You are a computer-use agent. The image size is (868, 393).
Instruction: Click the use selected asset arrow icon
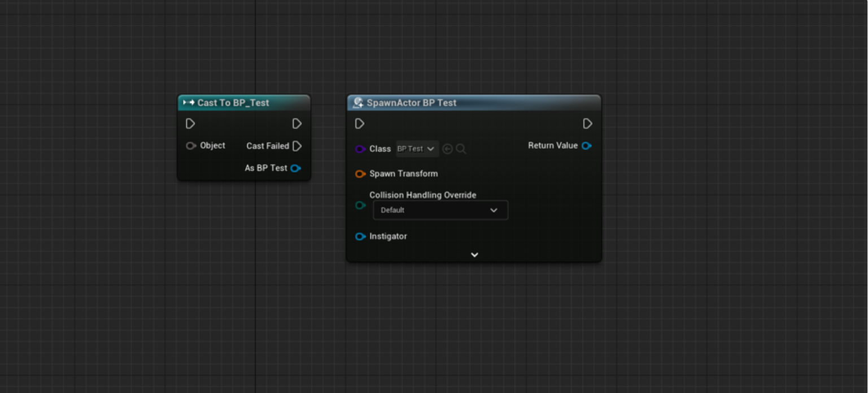(447, 149)
